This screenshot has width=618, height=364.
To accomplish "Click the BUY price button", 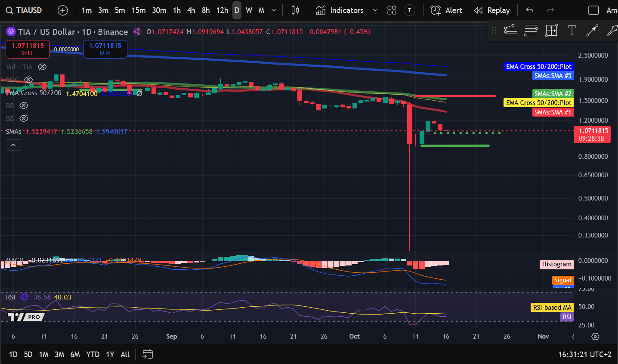I will click(105, 49).
